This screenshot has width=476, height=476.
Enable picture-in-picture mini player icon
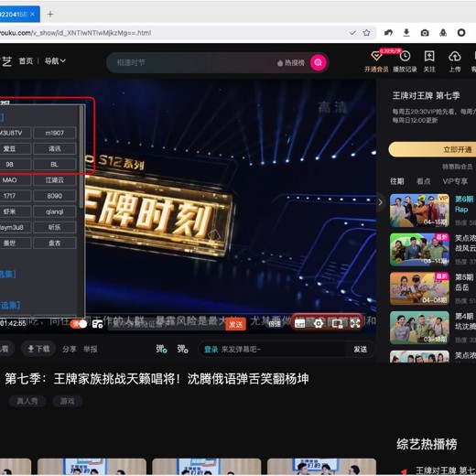[337, 324]
